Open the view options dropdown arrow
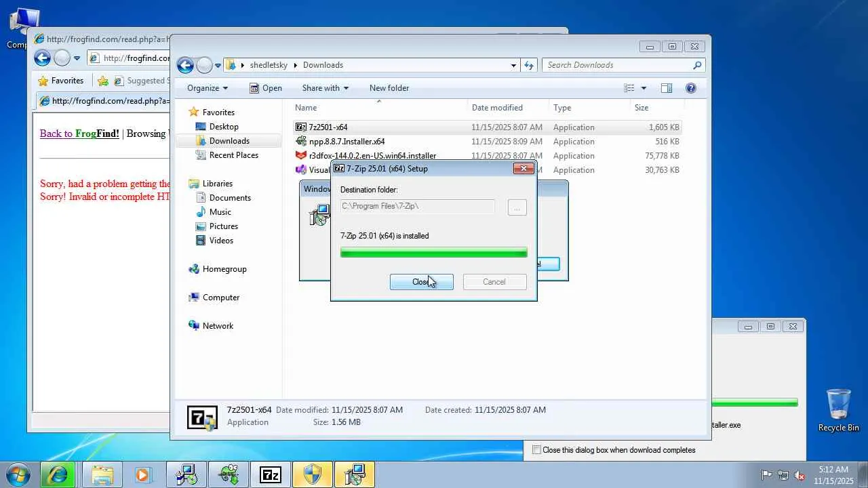 [x=644, y=88]
